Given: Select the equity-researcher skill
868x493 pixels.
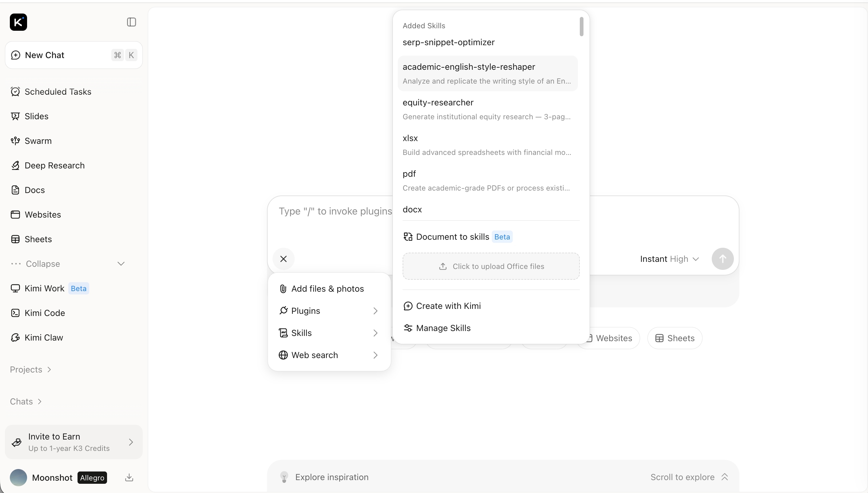Looking at the screenshot, I should [x=488, y=109].
